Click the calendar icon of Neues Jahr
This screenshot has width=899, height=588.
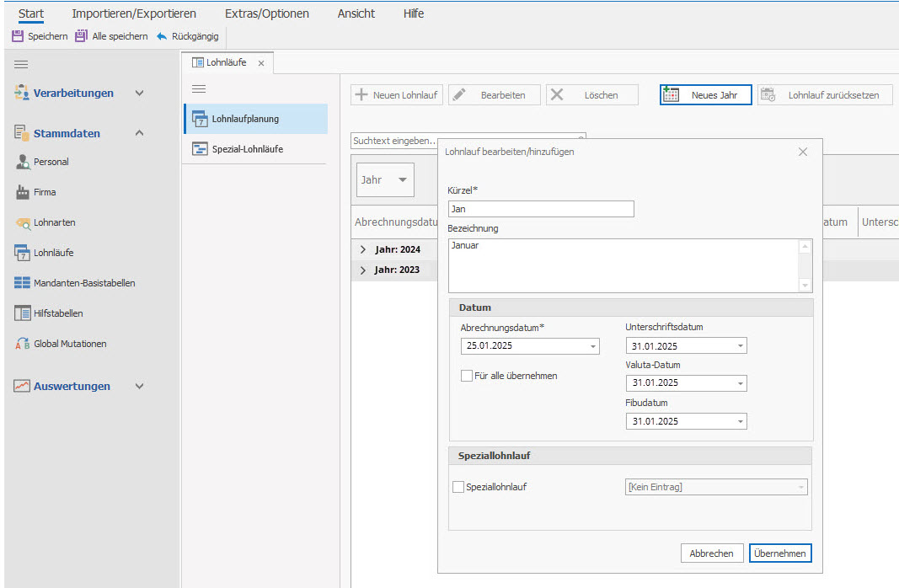(x=670, y=94)
